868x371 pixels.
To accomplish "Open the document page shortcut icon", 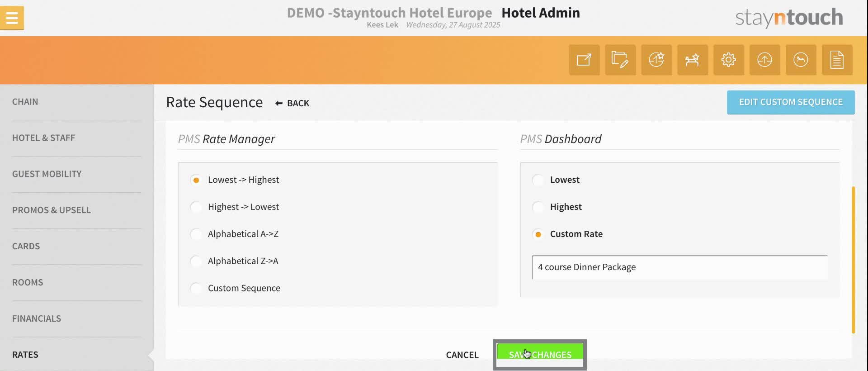I will tap(837, 60).
